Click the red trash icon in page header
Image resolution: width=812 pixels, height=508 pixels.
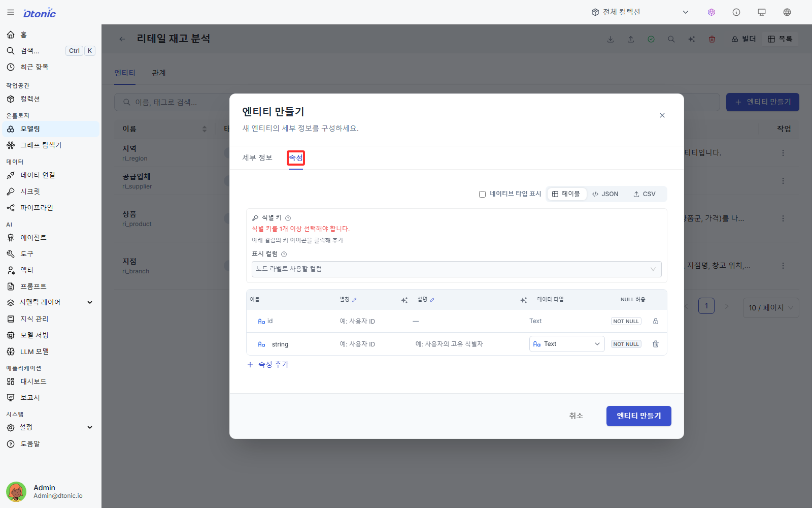tap(712, 39)
